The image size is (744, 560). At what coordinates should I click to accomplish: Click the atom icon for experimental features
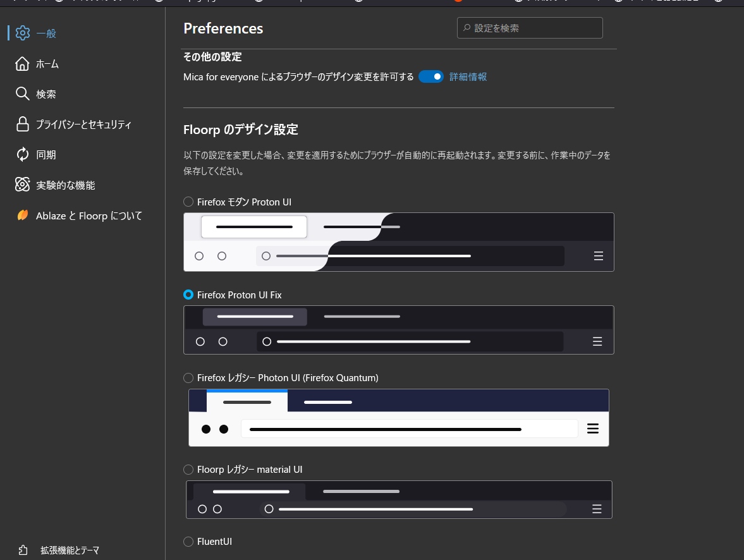click(22, 185)
